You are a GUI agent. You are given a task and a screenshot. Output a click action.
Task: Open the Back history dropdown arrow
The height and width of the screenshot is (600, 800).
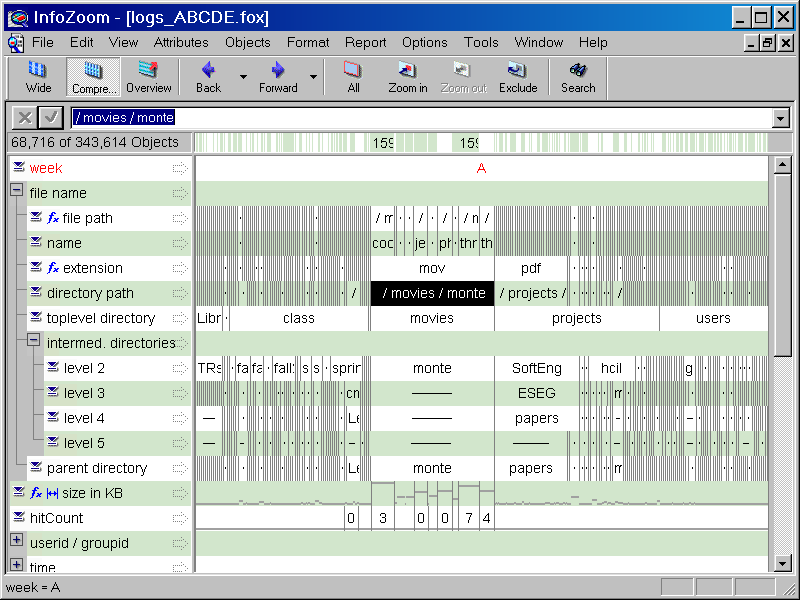(243, 77)
